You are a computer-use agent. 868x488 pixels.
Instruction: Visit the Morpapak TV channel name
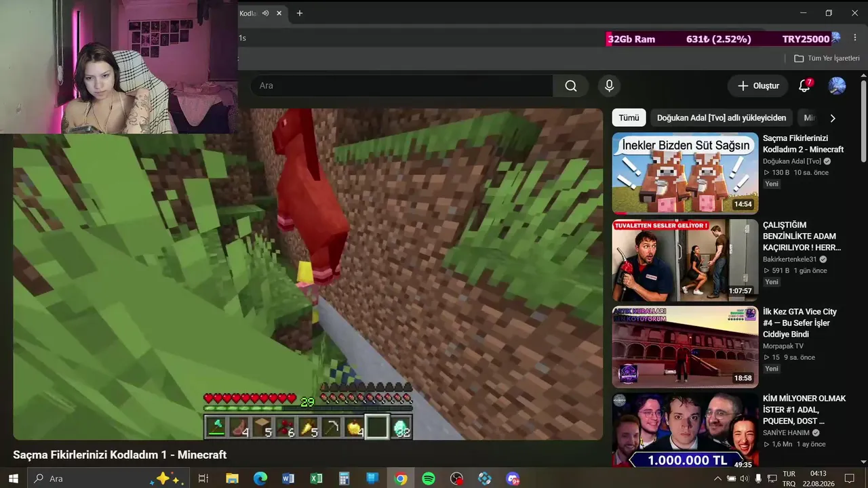point(783,346)
